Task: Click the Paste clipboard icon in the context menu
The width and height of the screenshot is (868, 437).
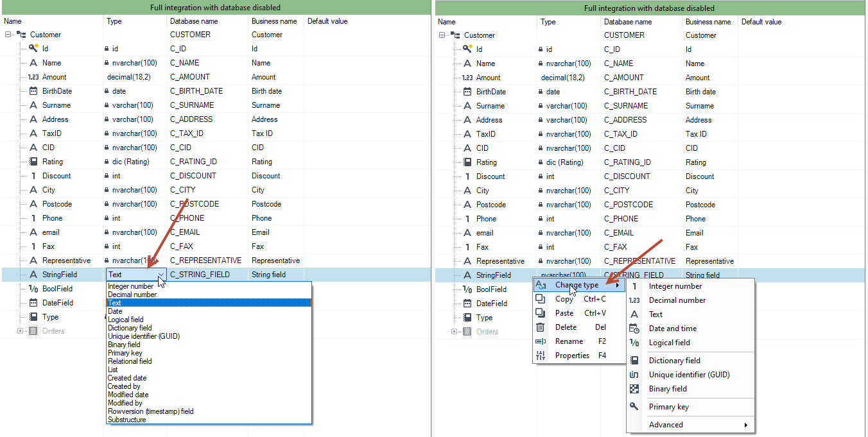Action: click(541, 313)
